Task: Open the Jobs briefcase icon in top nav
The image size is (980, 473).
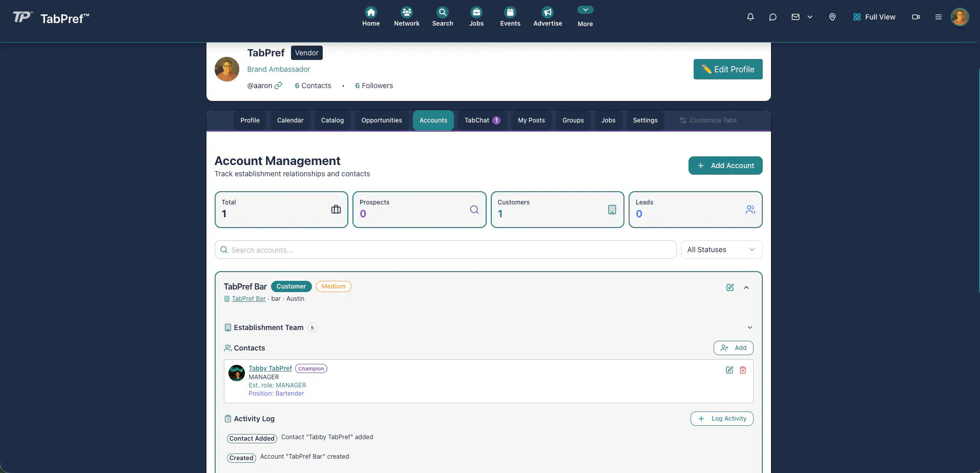Action: [x=476, y=12]
